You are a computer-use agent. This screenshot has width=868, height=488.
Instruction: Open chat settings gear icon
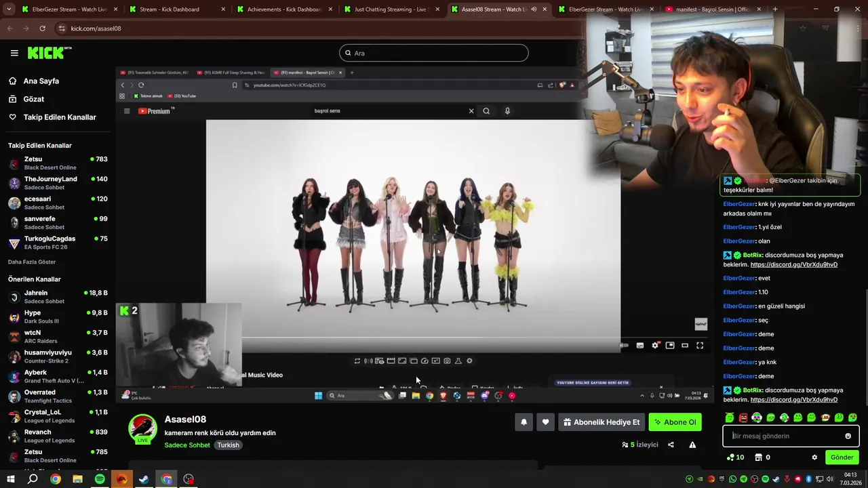(x=814, y=457)
